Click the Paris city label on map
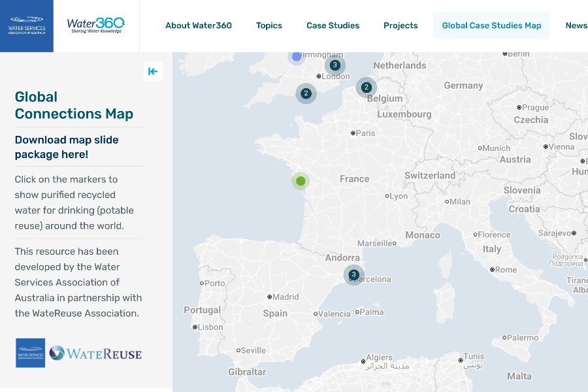588x392 pixels. click(365, 133)
